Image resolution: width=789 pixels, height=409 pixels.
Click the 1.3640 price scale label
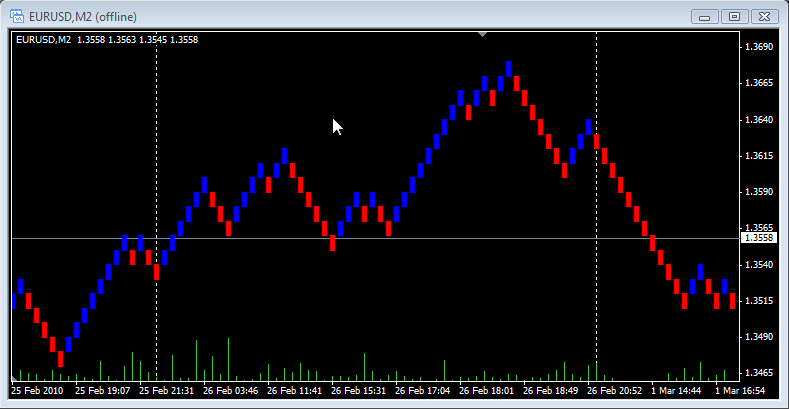(x=759, y=120)
